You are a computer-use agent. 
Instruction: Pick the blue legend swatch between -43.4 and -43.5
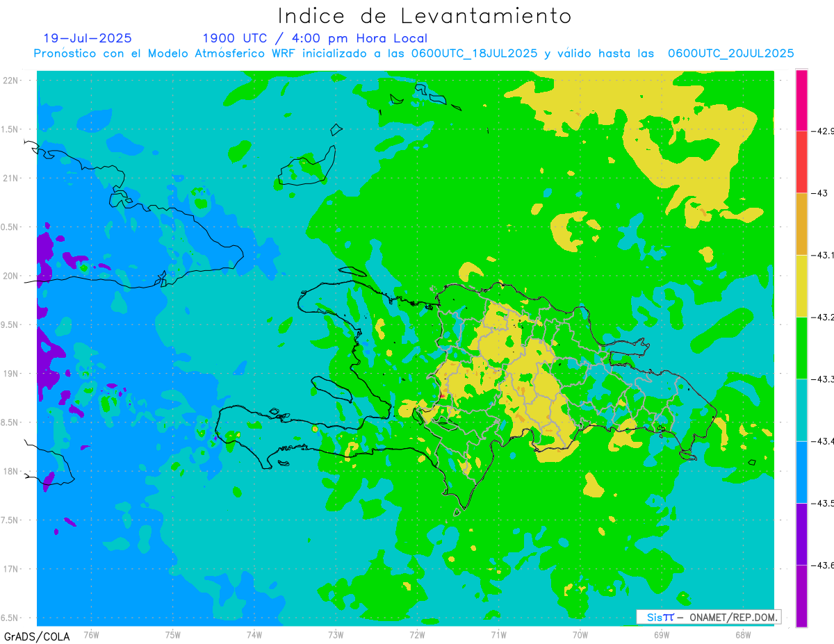pos(801,472)
